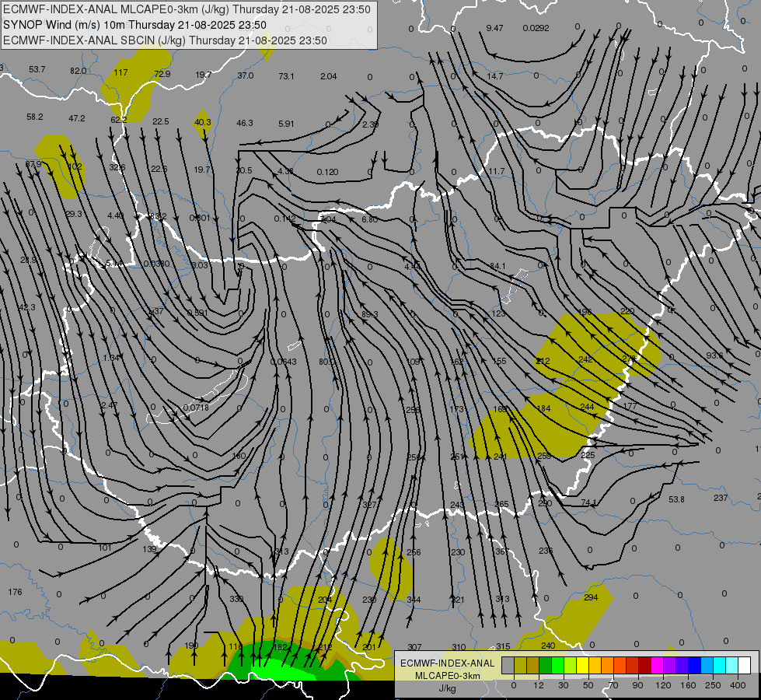
Task: Click the grid value '89.3'
Action: point(370,314)
